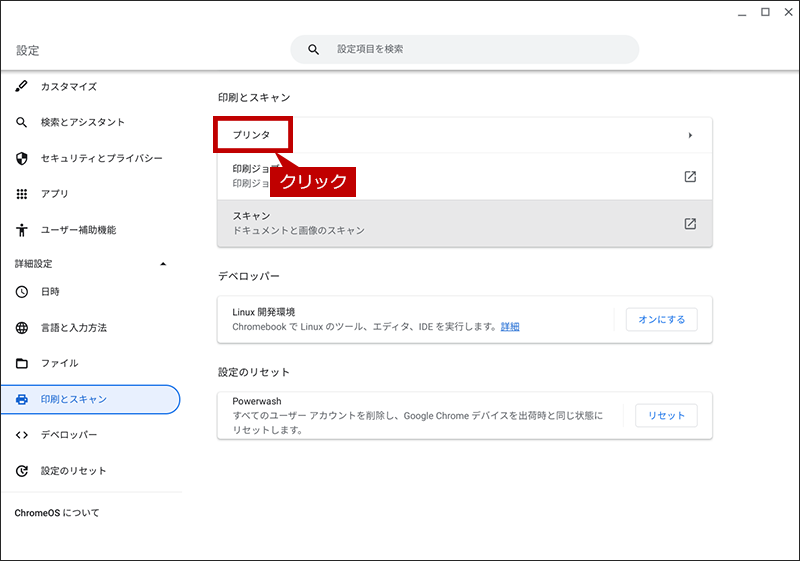Open ファイル settings
The height and width of the screenshot is (561, 800).
point(60,364)
